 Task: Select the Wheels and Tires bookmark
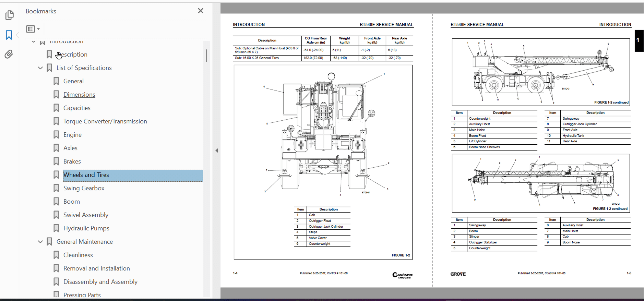(x=86, y=175)
